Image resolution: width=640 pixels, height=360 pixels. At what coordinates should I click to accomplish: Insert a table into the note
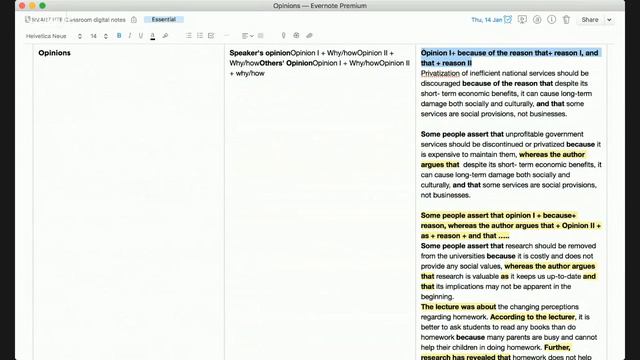pyautogui.click(x=296, y=36)
